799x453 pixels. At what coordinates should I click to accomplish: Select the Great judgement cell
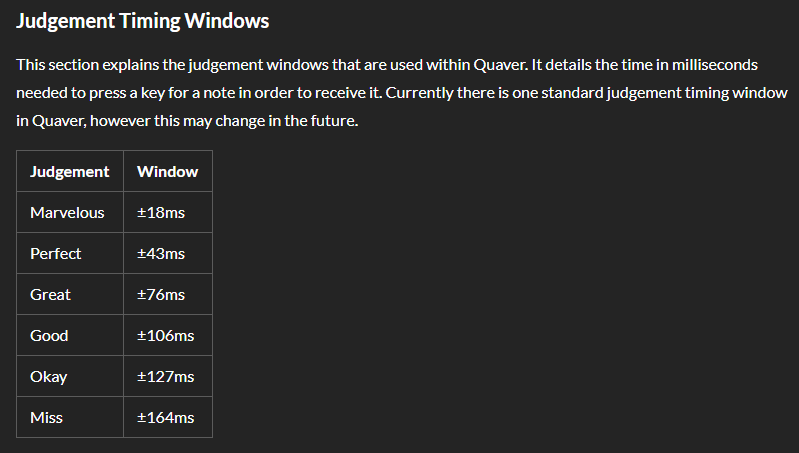click(x=51, y=294)
